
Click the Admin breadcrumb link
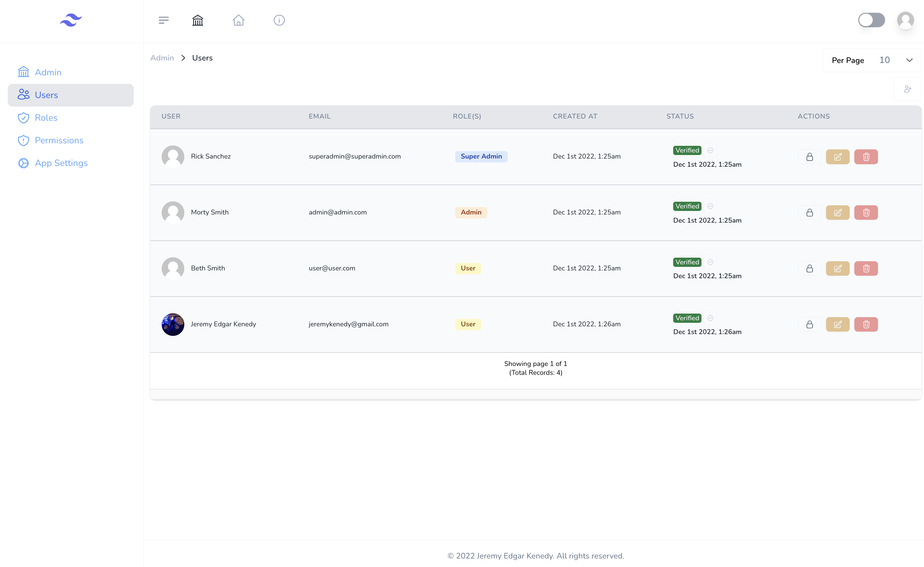[162, 58]
